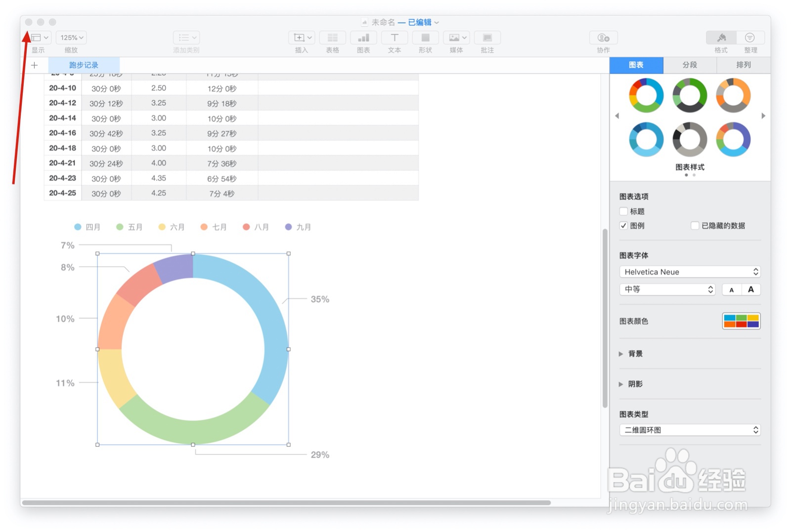Click the 跑步记录 sheet tab button
791x532 pixels.
pos(83,65)
